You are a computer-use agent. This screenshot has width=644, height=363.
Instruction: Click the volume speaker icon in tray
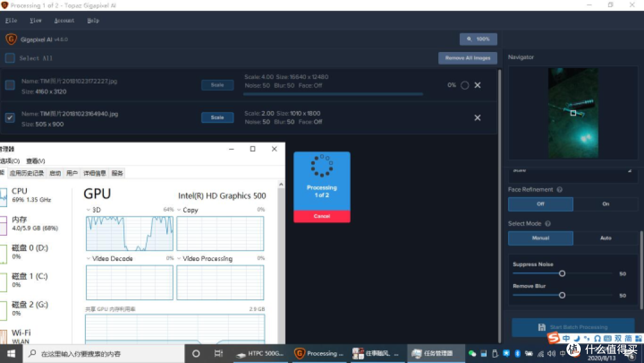pos(551,353)
